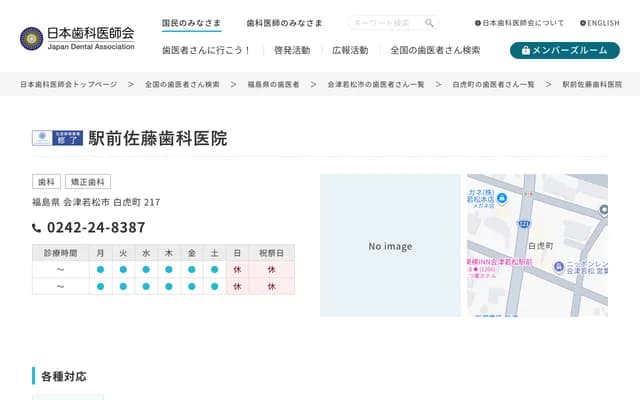This screenshot has height=400, width=640.
Task: Switch to 歯科医師のみなさま tab
Action: [285, 23]
